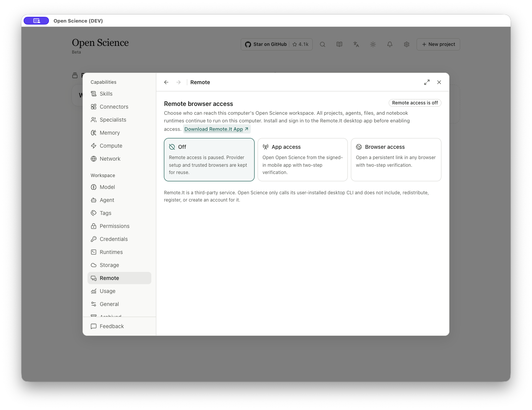The width and height of the screenshot is (532, 410).
Task: Click the Remote title in dialog header
Action: 200,82
